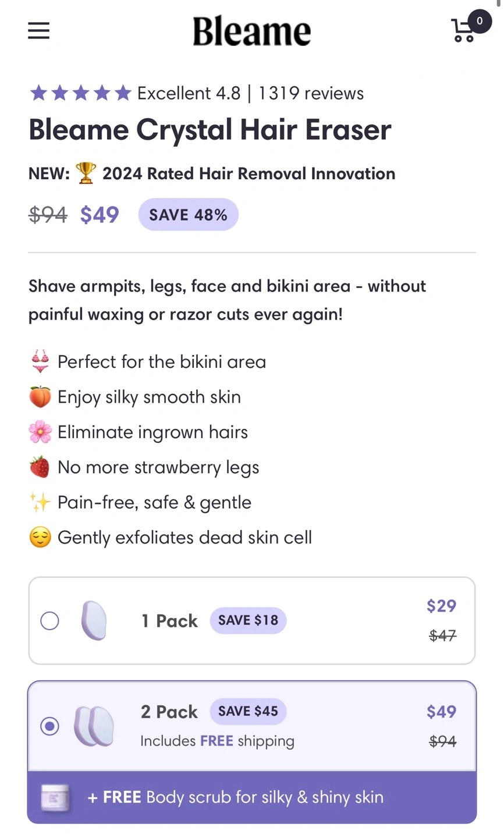Screen dimensions: 504x838
Task: Click the single eraser product thumbnail
Action: 94,620
